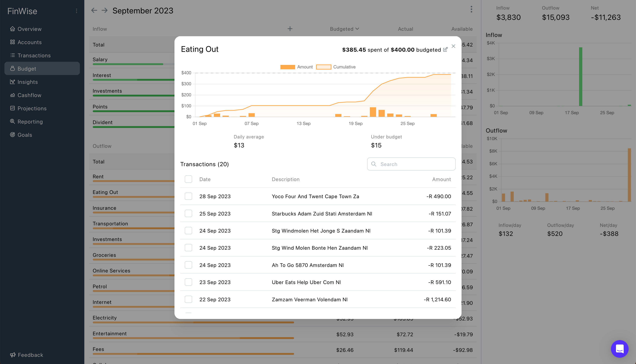Add a new inflow category
This screenshot has width=636, height=364.
[x=290, y=29]
